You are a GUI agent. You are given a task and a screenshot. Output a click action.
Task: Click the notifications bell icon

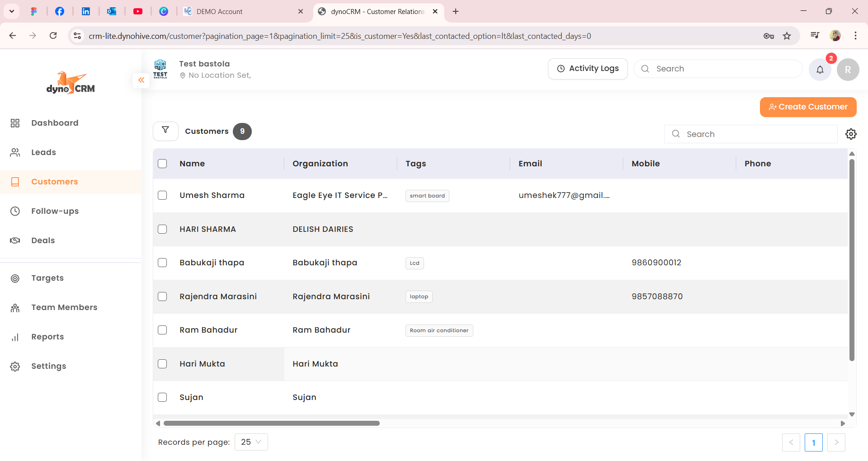820,70
